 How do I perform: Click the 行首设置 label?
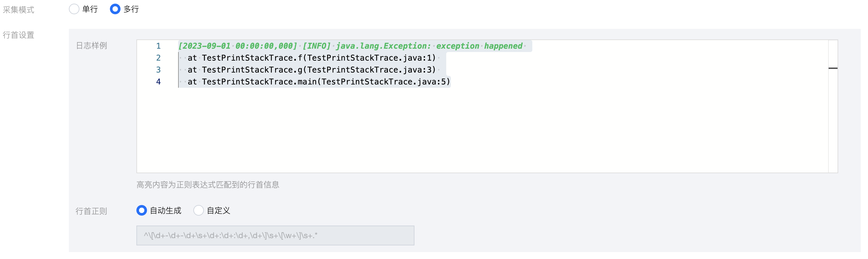[x=19, y=35]
